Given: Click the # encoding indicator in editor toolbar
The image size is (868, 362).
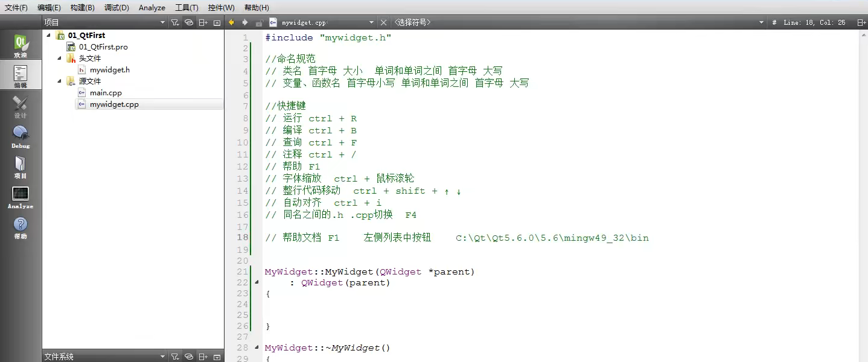Looking at the screenshot, I should [774, 22].
